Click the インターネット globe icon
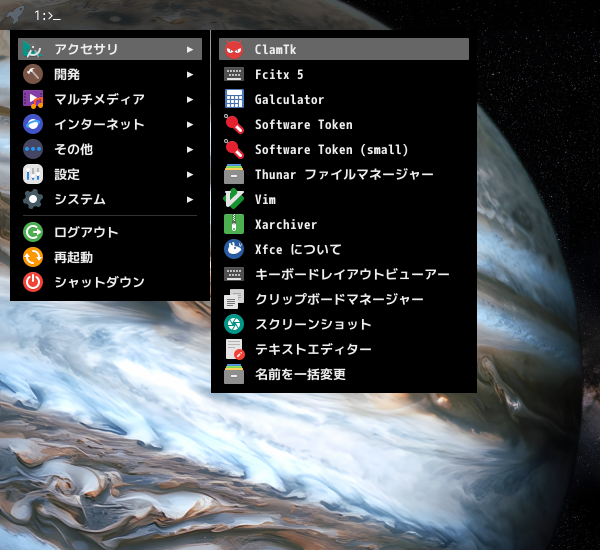 click(33, 124)
